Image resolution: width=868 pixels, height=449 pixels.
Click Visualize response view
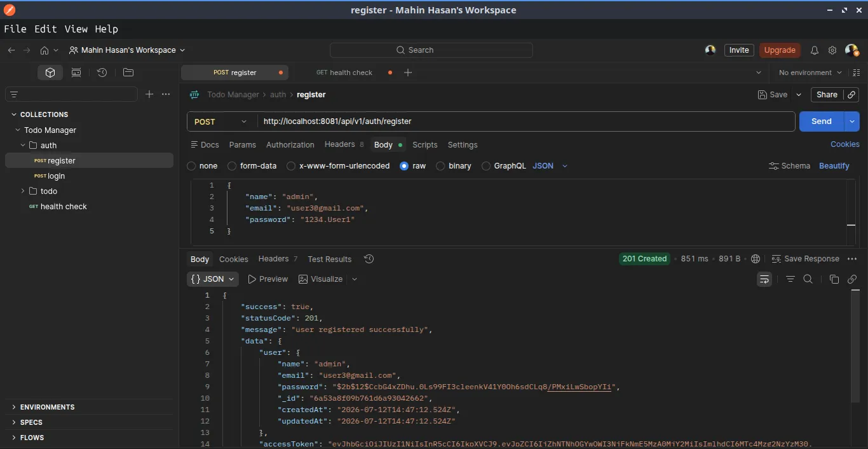point(321,279)
